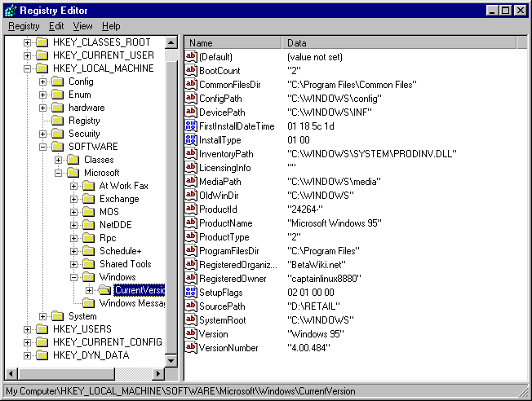Select the Classes key
This screenshot has height=401, width=532.
coord(99,160)
